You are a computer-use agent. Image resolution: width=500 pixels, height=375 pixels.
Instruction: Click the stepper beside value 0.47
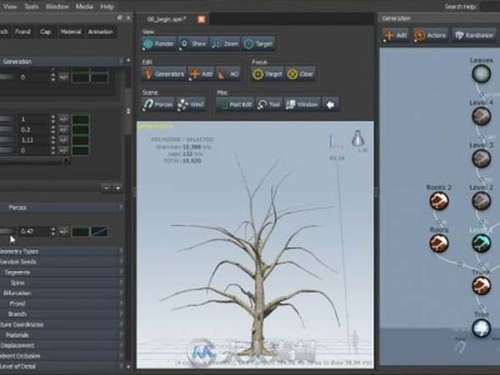(x=53, y=231)
